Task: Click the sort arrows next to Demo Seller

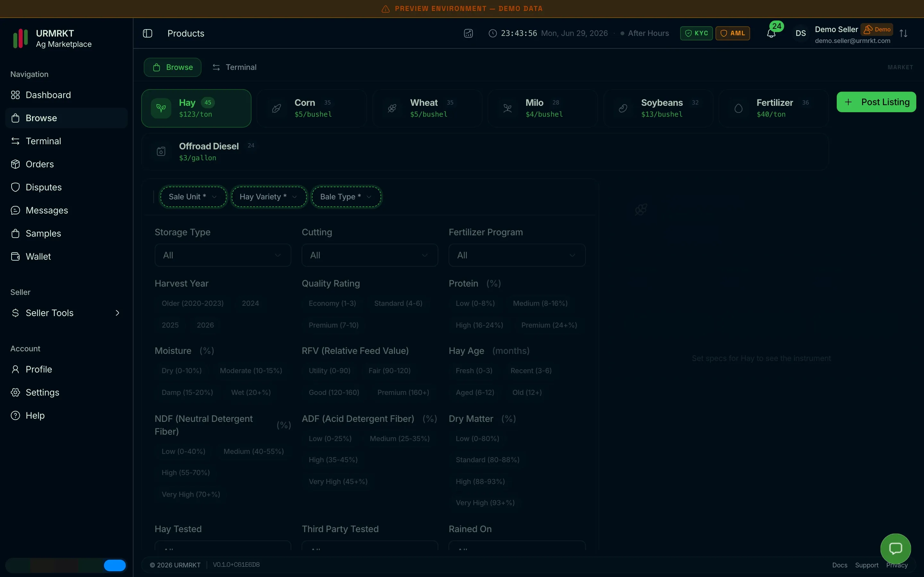Action: (903, 34)
